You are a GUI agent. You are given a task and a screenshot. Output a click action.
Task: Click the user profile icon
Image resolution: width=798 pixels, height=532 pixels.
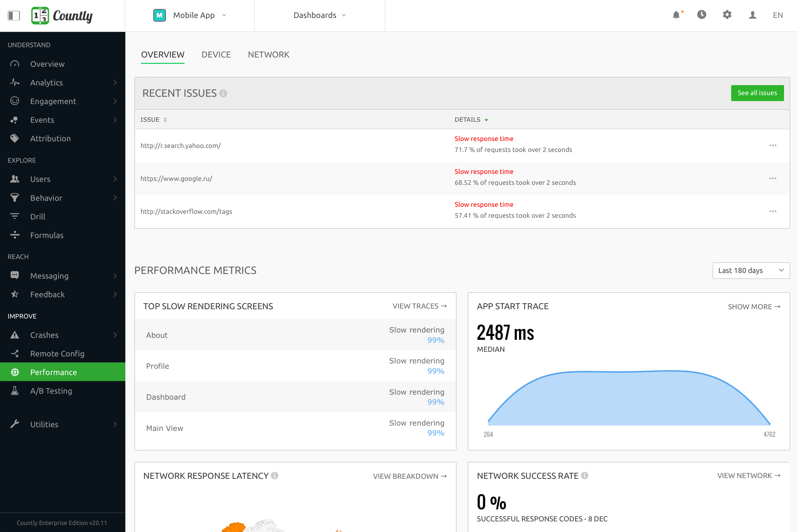752,15
